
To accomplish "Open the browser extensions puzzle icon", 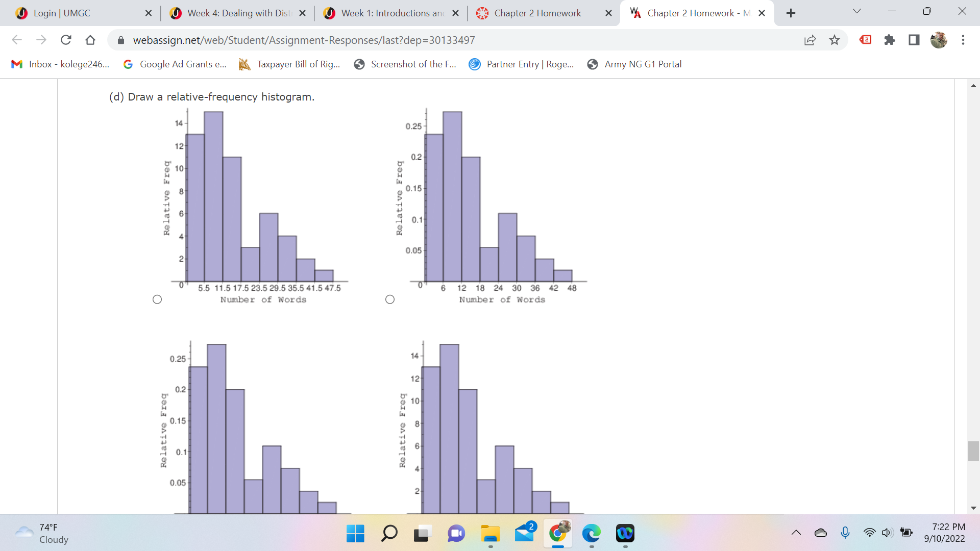I will (889, 40).
